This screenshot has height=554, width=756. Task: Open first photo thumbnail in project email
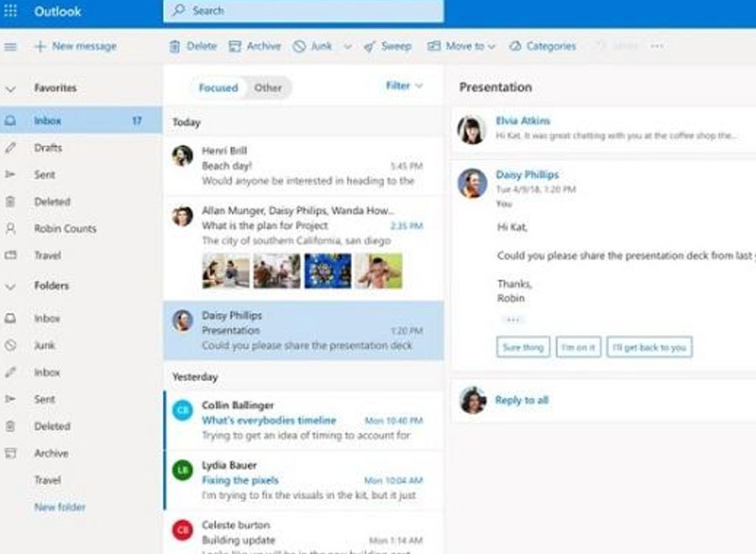[x=225, y=271]
